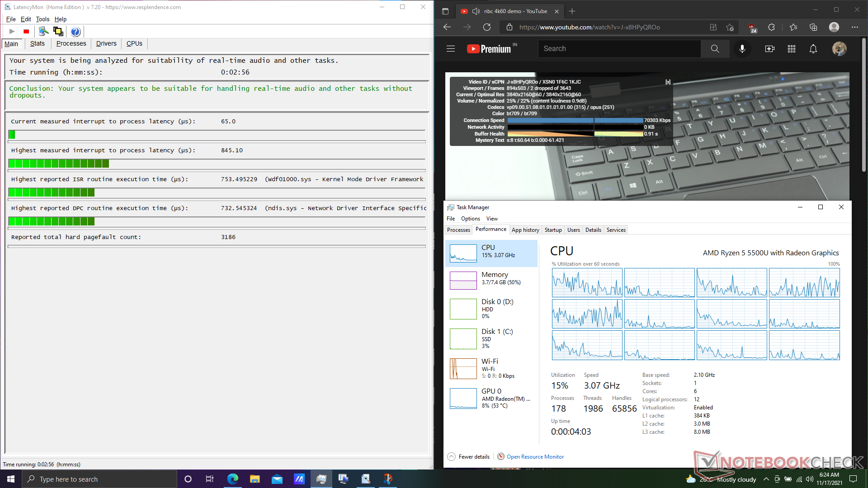Open YouTube notifications bell

click(813, 49)
